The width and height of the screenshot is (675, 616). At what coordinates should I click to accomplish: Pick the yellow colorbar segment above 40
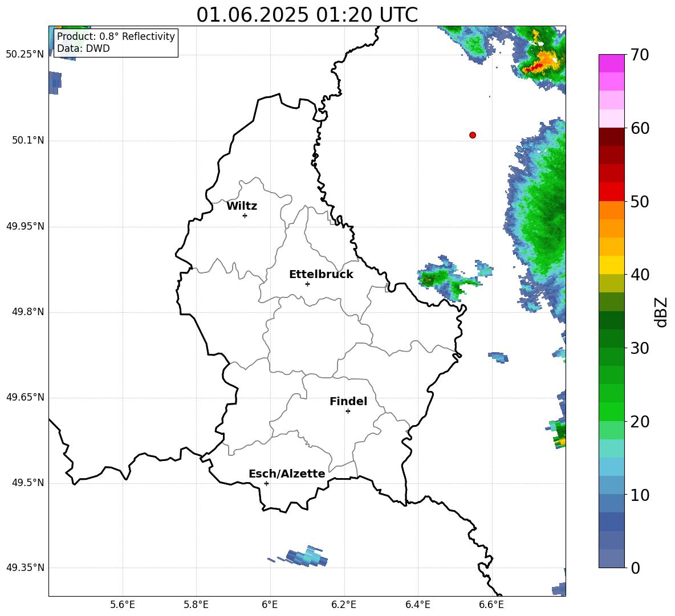611,265
